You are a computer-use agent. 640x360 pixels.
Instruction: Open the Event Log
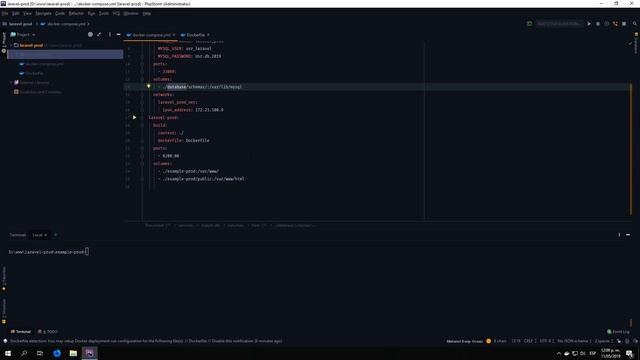618,331
